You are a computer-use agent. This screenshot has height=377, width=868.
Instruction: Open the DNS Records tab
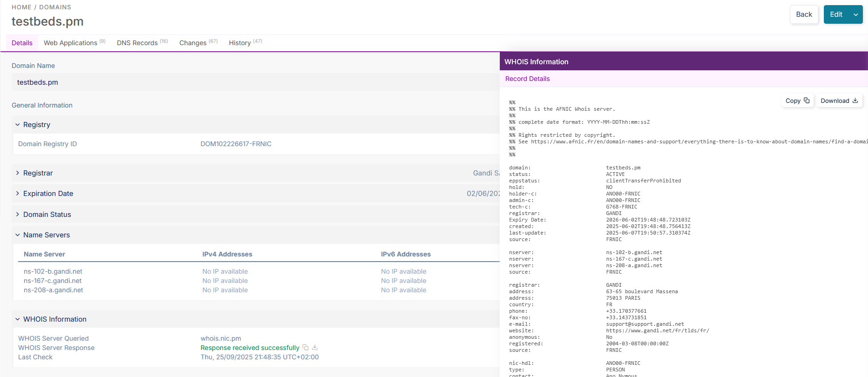[x=142, y=43]
